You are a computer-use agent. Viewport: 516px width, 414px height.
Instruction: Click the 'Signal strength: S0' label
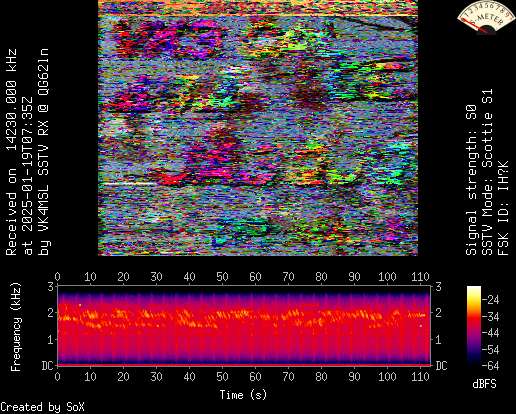[x=471, y=180]
